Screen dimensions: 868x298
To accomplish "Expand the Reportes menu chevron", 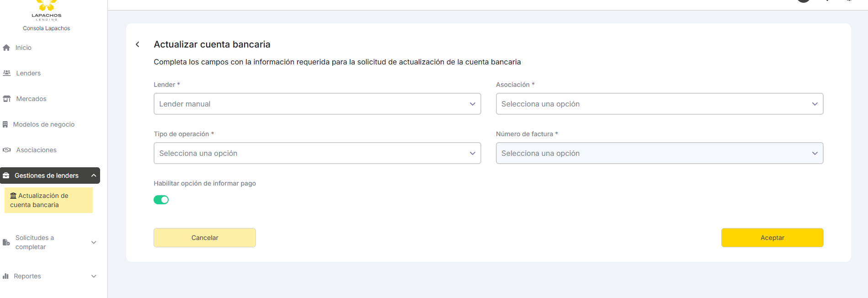I will pos(94,276).
